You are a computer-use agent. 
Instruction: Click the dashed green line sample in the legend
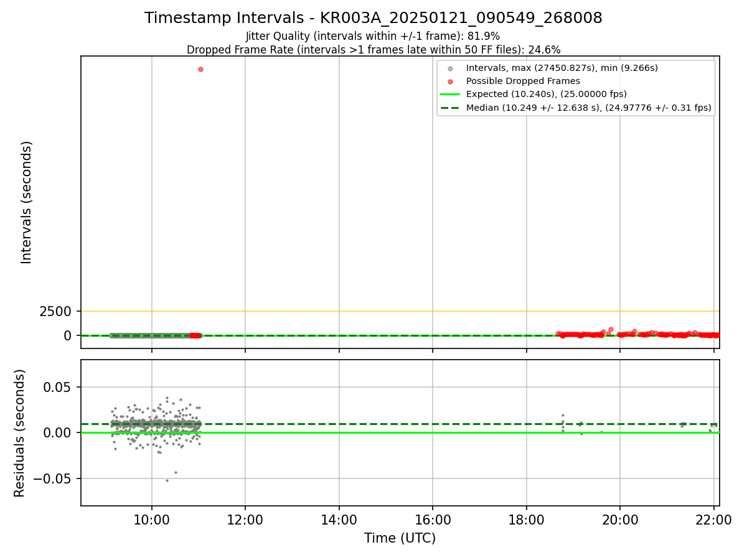[x=450, y=108]
